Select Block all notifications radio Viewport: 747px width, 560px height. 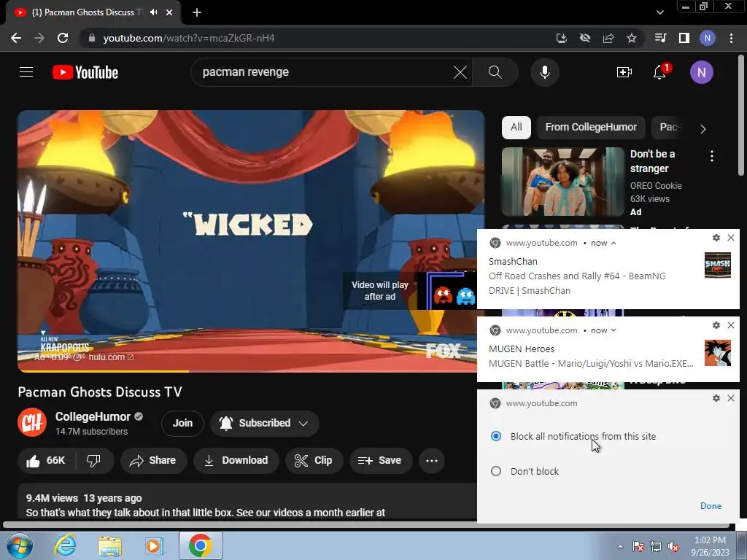(x=496, y=436)
